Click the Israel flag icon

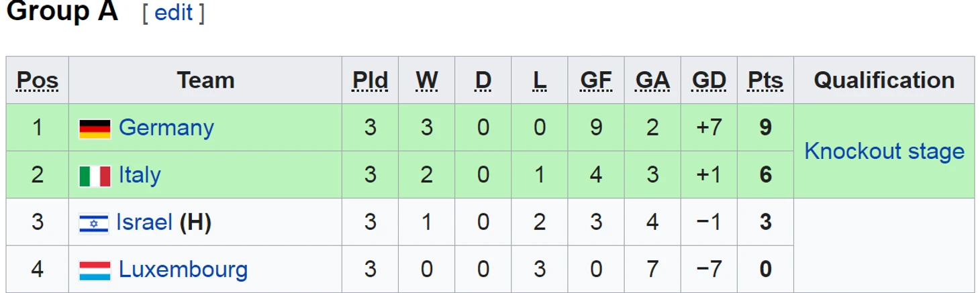click(93, 223)
